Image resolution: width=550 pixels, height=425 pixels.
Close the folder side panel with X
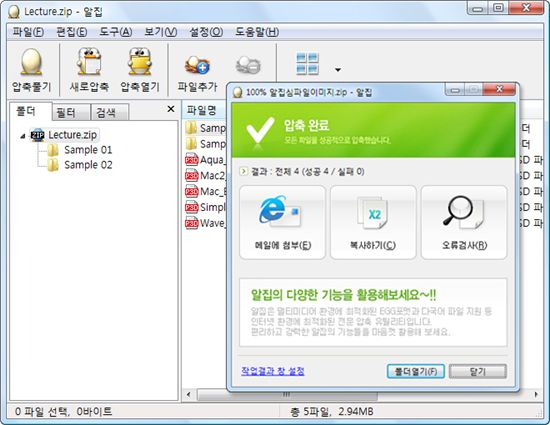pos(171,109)
